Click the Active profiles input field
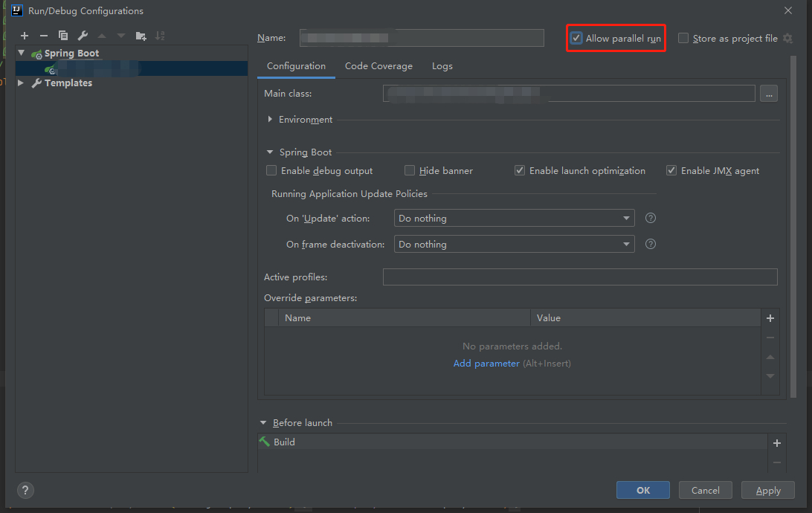The width and height of the screenshot is (812, 513). pos(580,277)
